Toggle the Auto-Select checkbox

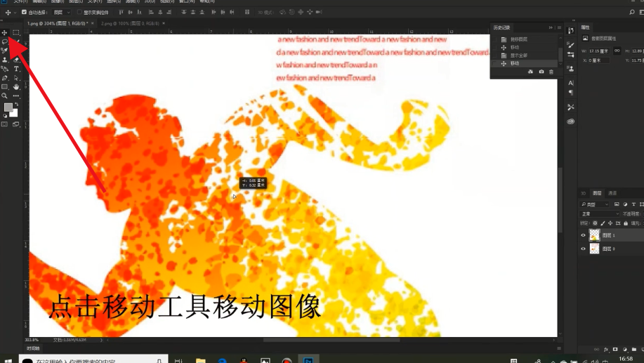[24, 13]
